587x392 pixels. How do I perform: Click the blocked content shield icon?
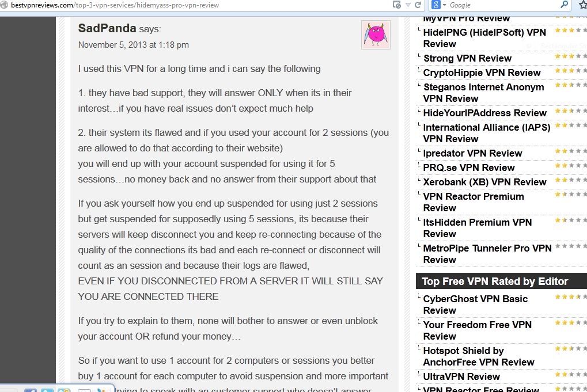397,5
